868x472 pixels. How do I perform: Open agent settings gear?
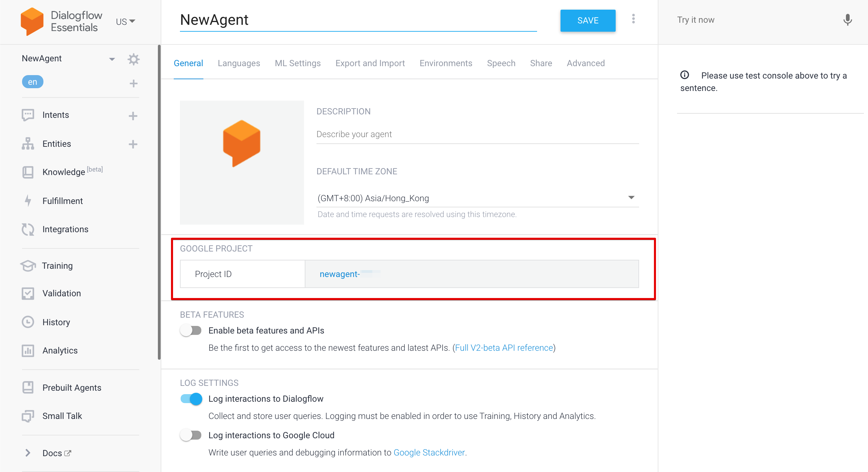133,59
